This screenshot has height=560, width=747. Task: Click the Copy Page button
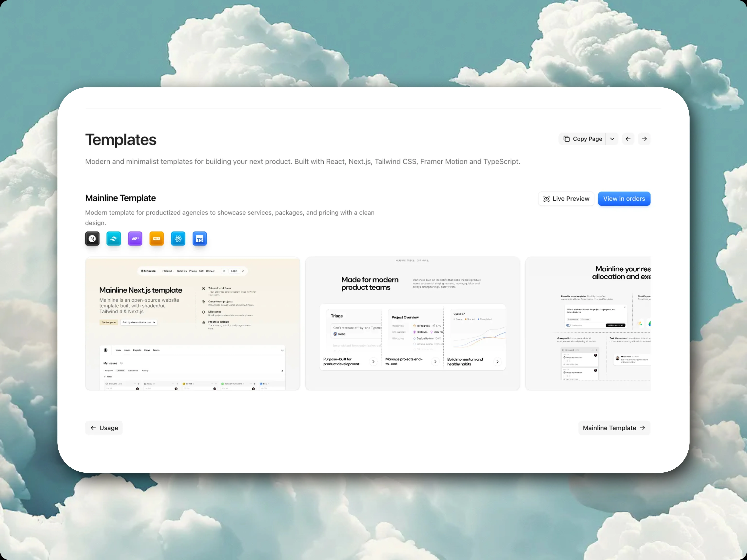(582, 139)
